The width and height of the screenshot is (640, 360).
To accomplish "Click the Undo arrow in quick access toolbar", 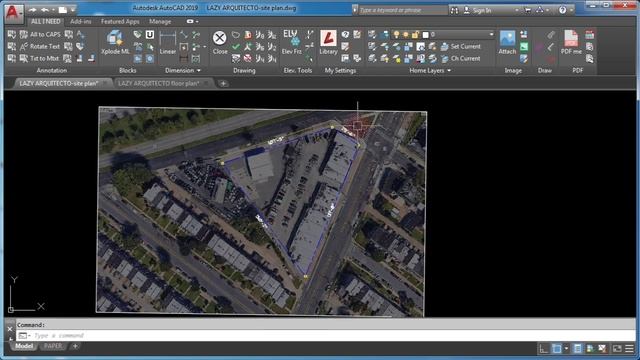I will pyautogui.click(x=44, y=9).
